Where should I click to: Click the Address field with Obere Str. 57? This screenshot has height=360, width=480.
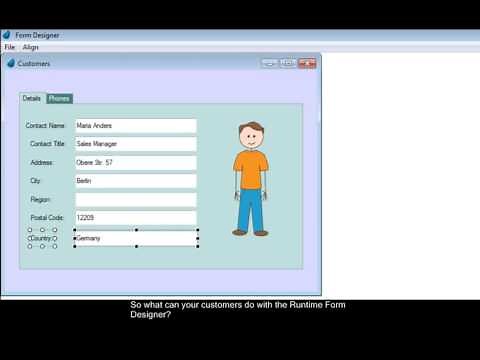tap(136, 163)
